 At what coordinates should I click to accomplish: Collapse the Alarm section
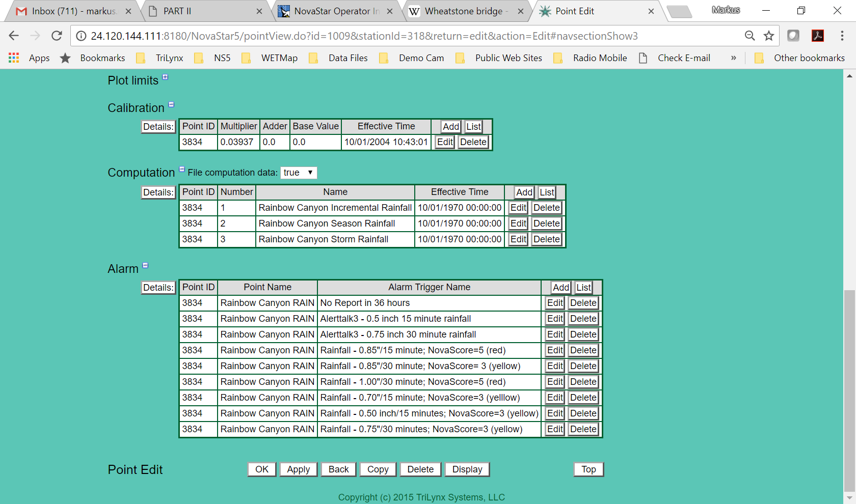click(145, 266)
